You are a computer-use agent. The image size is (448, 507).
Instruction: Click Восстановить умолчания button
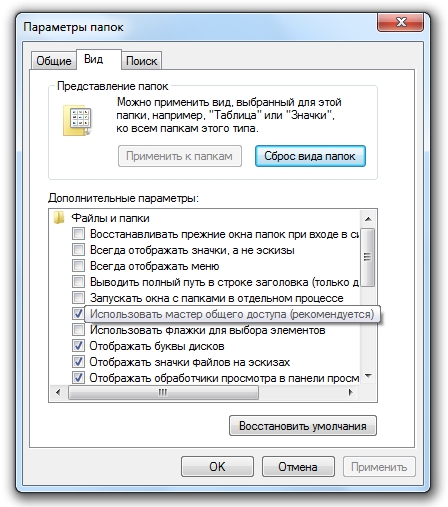[x=303, y=426]
